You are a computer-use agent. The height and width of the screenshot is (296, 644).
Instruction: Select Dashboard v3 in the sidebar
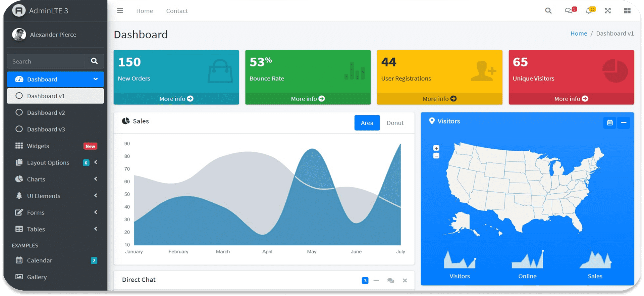(x=46, y=129)
